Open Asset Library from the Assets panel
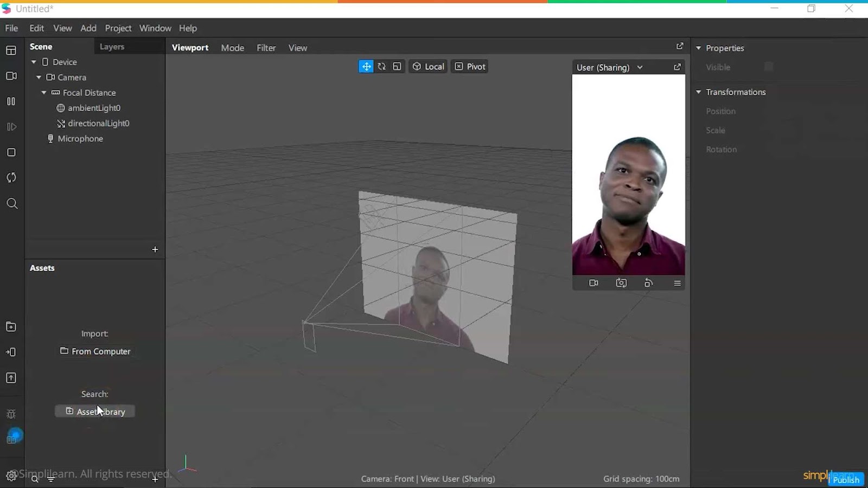 95,411
